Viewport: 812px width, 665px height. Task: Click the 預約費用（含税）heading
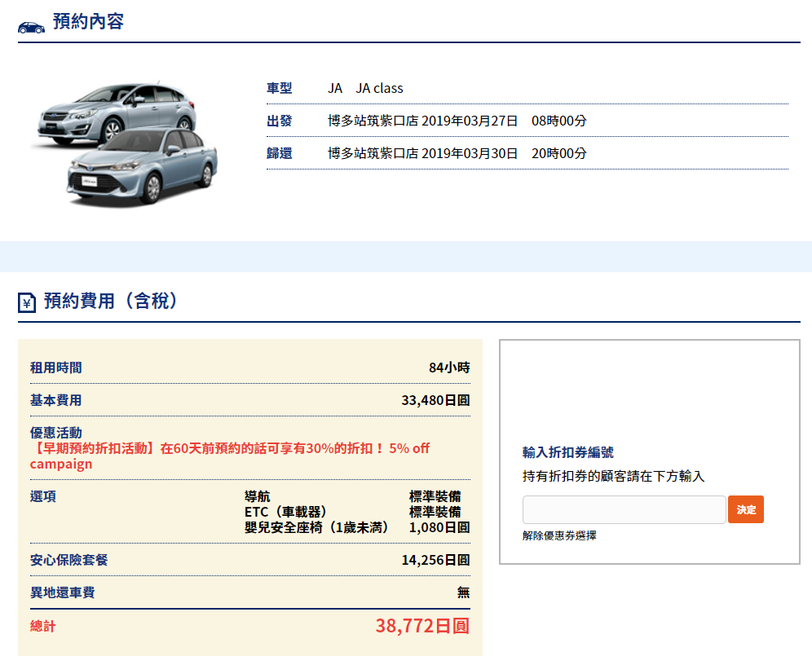(x=110, y=301)
